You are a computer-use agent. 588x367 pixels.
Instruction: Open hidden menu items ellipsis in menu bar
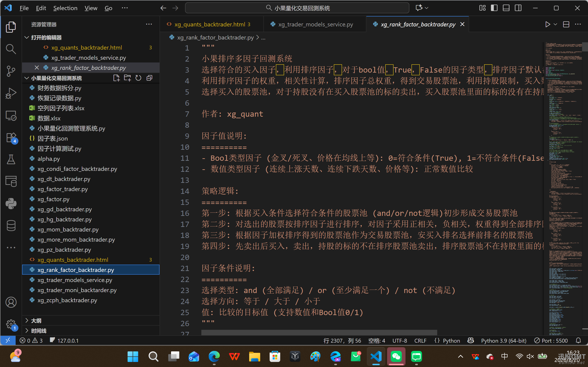tap(125, 8)
